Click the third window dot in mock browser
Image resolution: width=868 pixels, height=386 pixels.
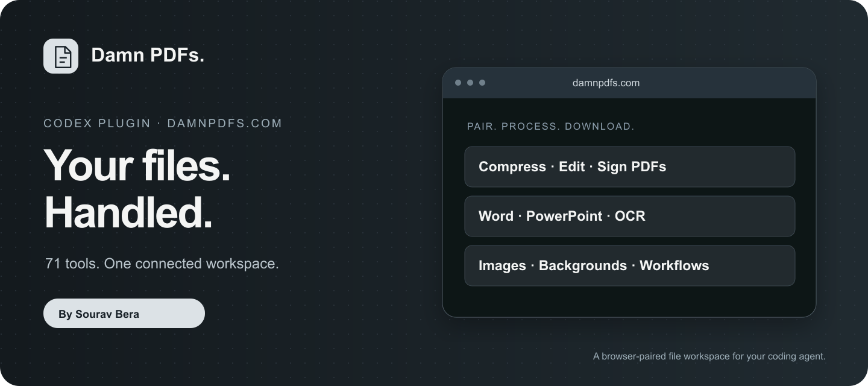click(482, 83)
